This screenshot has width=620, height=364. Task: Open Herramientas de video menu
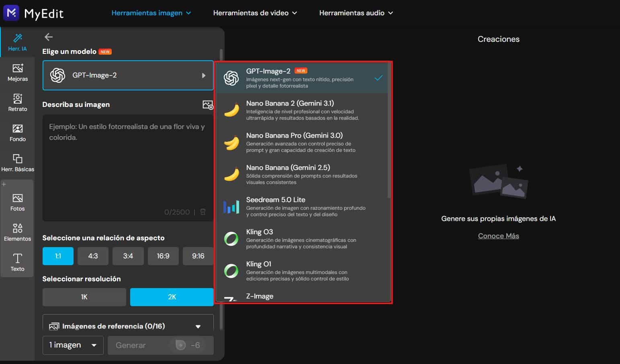(255, 13)
